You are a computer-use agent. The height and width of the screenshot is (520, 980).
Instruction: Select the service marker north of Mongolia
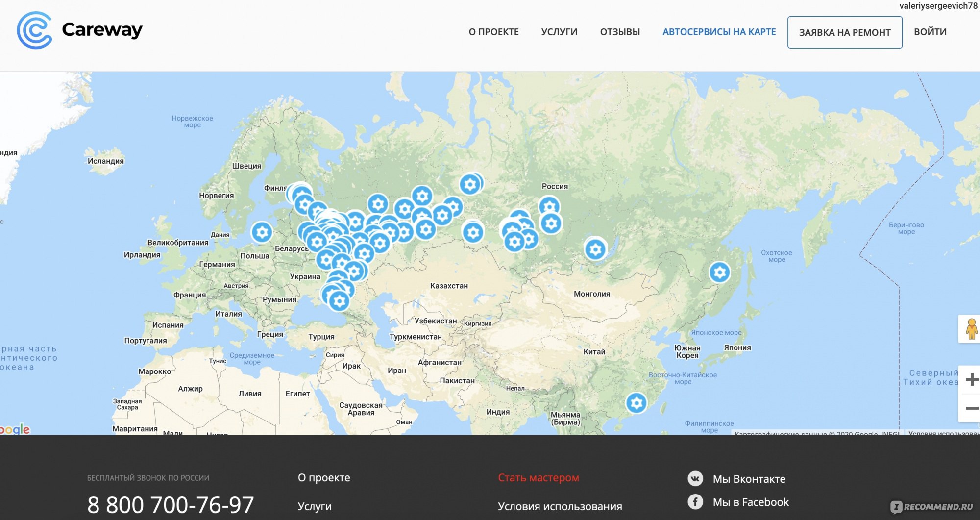click(x=595, y=249)
